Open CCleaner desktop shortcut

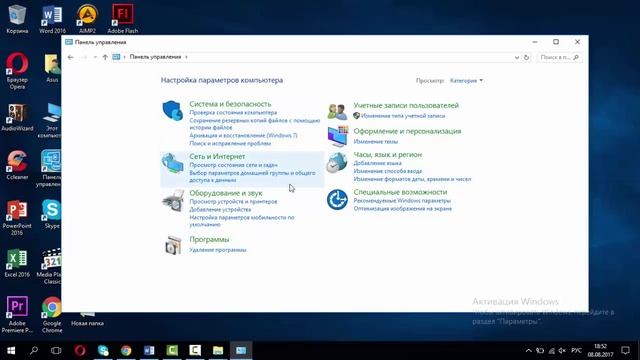click(x=17, y=165)
